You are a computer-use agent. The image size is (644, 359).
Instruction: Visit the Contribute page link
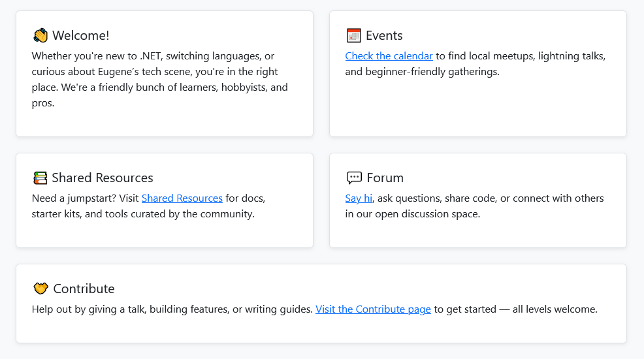point(373,309)
